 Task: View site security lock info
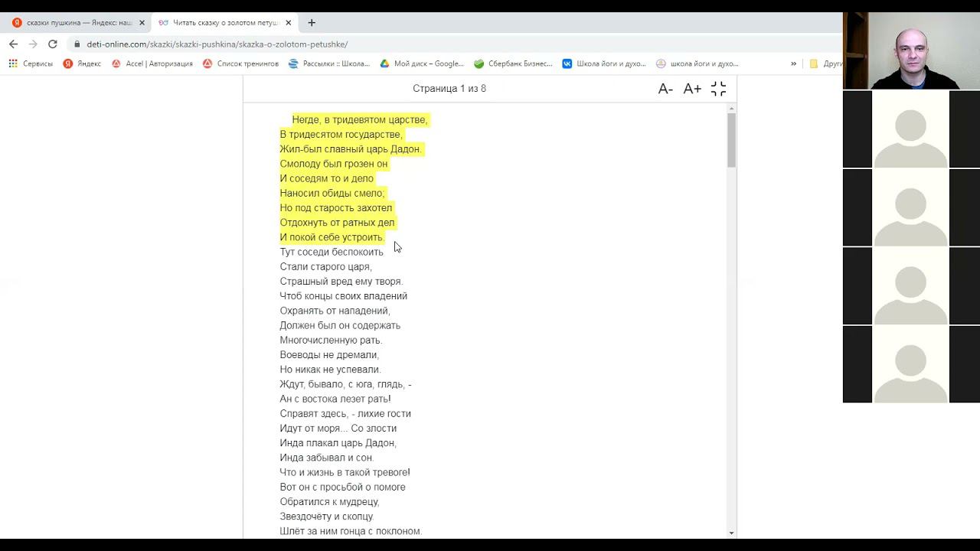click(77, 44)
